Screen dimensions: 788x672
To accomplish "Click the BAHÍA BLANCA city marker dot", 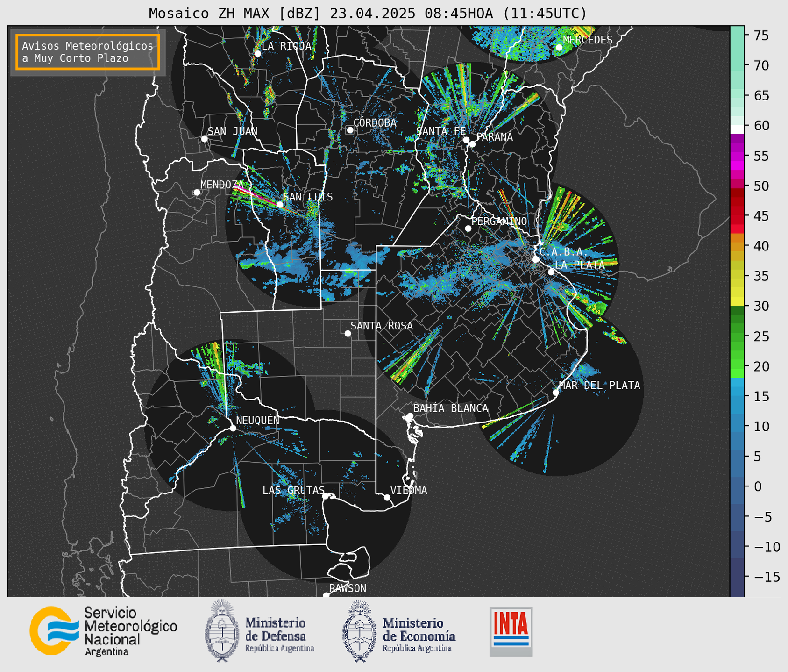I will point(410,416).
